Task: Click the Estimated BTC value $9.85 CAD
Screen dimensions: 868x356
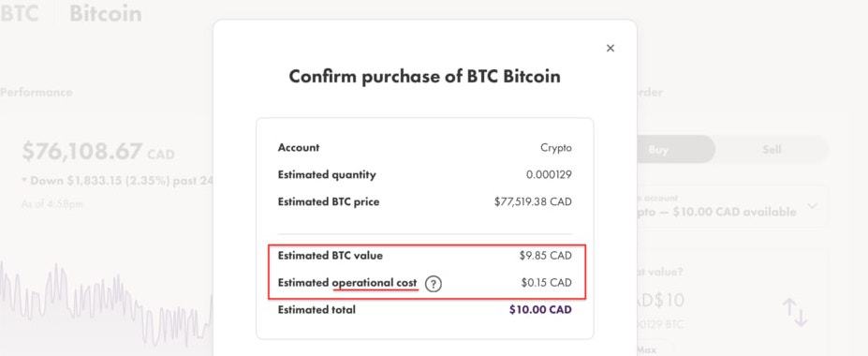Action: (545, 256)
